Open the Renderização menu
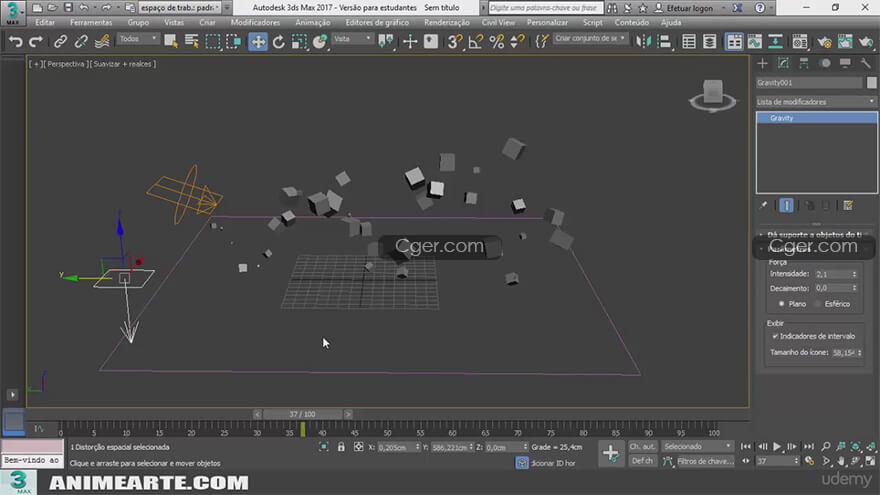The height and width of the screenshot is (495, 880). tap(447, 22)
